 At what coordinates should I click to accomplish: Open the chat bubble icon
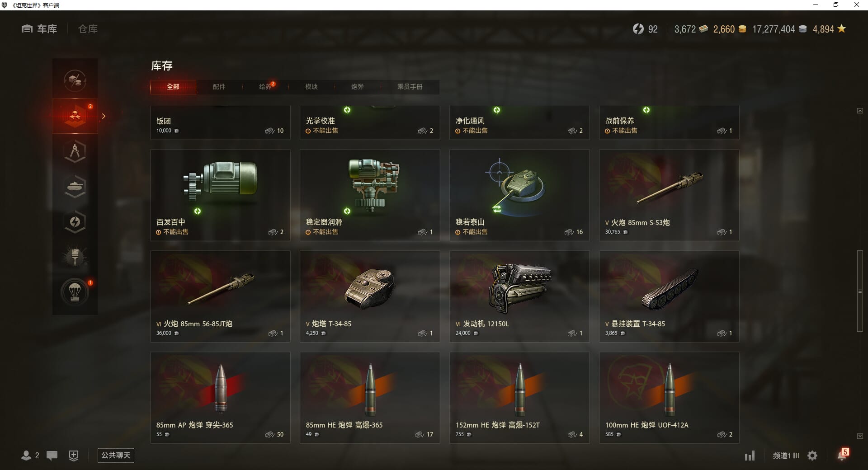tap(52, 456)
